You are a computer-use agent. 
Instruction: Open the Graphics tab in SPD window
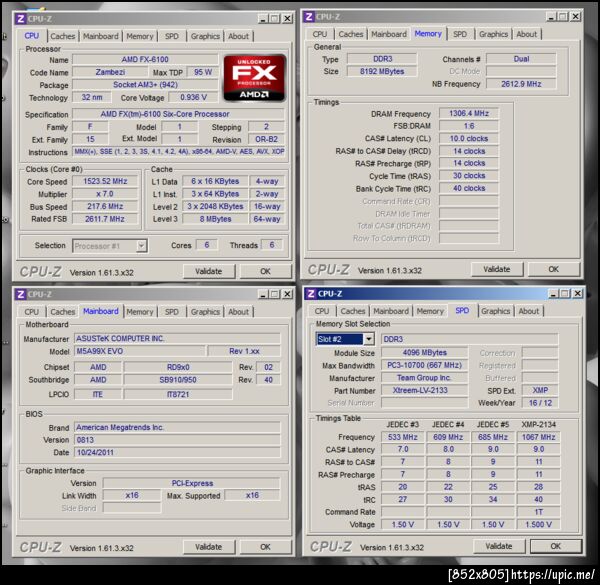tap(496, 311)
